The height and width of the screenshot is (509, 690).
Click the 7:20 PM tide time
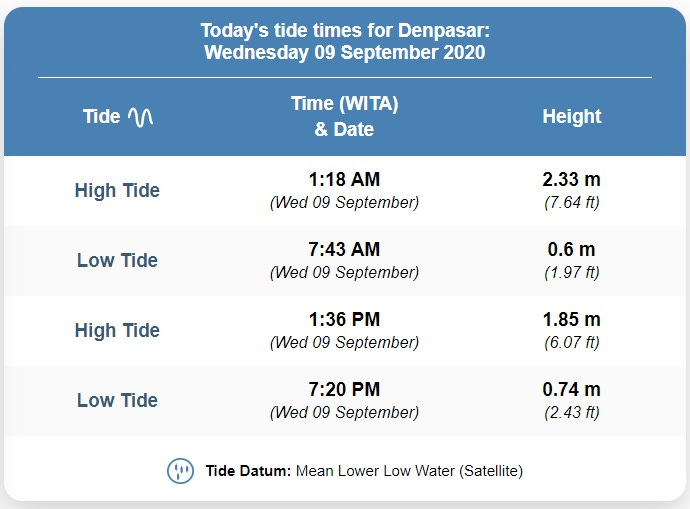tap(344, 389)
